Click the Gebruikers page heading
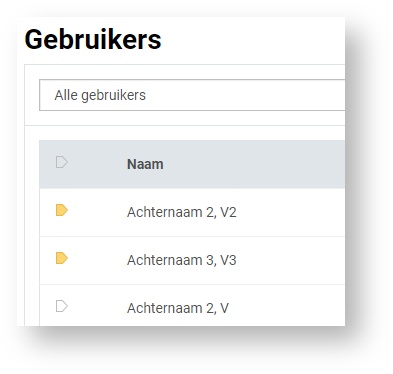The image size is (393, 374). (x=93, y=39)
